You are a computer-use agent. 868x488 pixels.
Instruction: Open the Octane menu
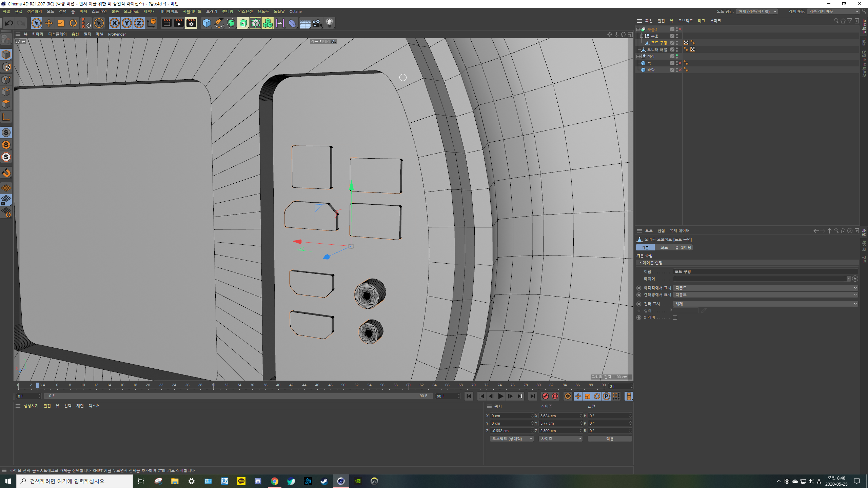coord(295,12)
